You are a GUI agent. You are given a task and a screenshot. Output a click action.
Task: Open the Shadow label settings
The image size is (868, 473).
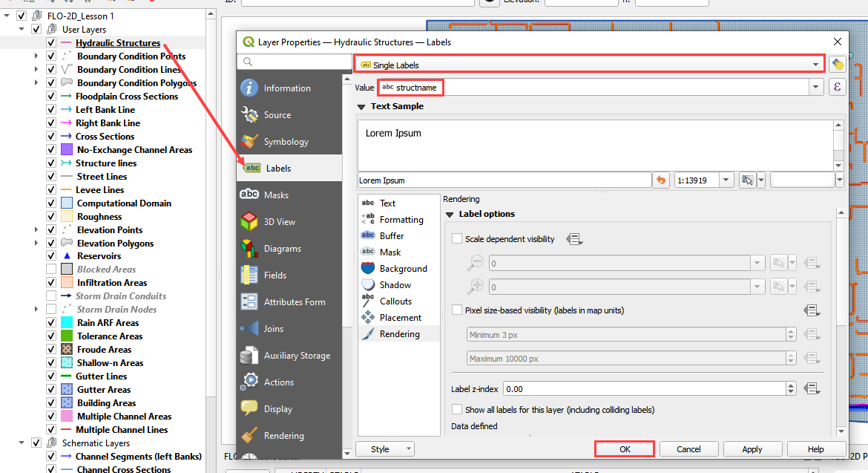point(395,285)
